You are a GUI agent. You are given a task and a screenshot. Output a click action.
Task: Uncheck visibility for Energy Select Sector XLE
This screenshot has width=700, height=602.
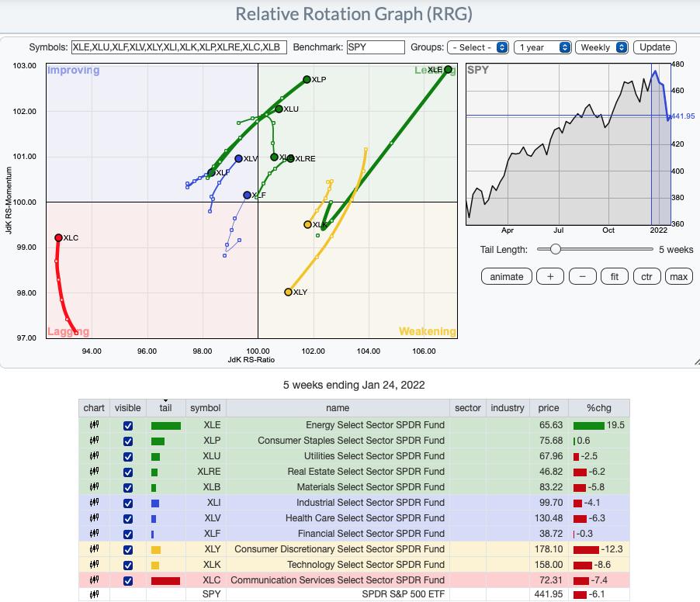coord(128,425)
